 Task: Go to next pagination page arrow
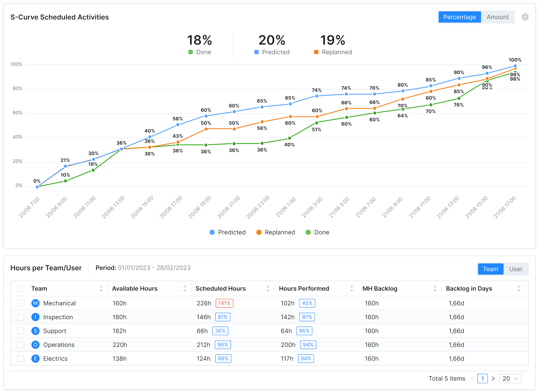coord(493,379)
